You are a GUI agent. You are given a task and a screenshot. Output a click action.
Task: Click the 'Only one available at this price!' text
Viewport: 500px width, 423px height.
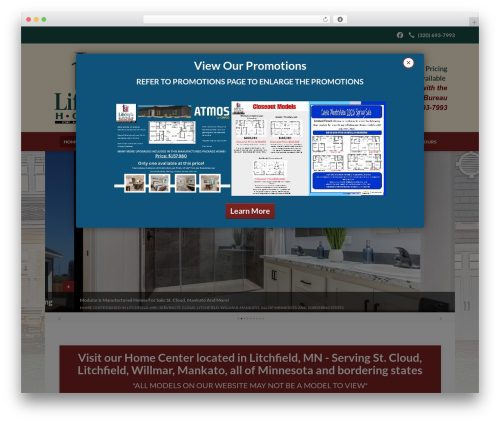(x=171, y=163)
